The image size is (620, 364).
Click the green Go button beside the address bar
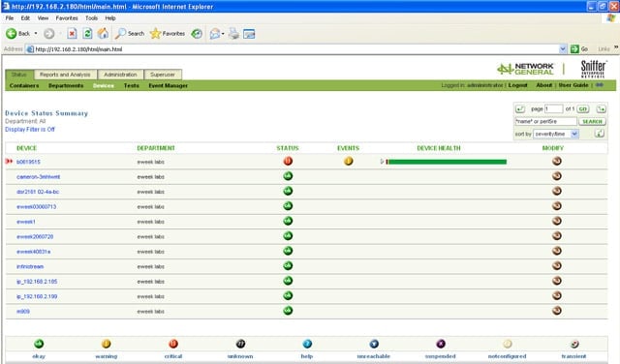click(579, 49)
